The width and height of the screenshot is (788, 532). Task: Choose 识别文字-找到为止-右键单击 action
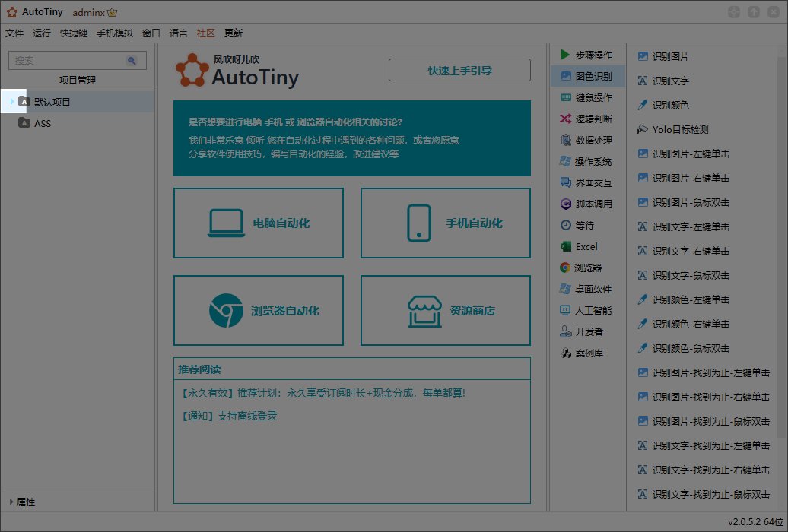point(704,470)
